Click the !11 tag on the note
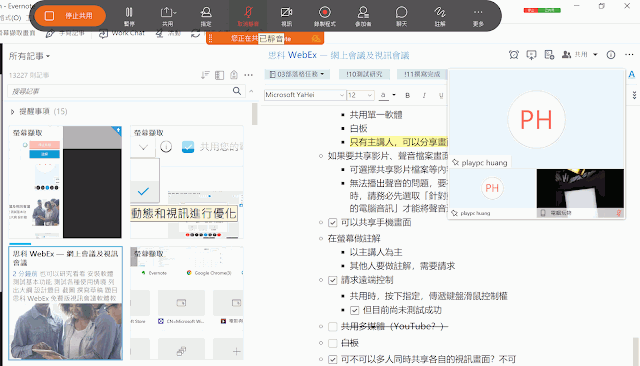 point(422,74)
